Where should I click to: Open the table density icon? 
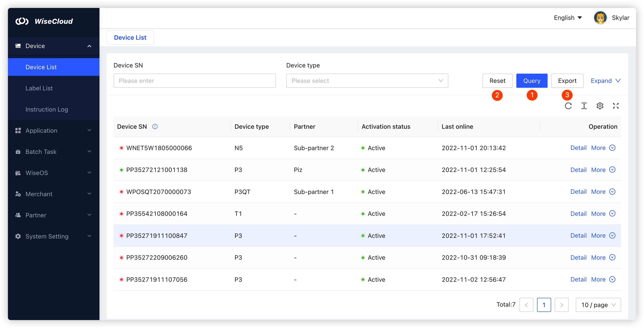tap(584, 106)
